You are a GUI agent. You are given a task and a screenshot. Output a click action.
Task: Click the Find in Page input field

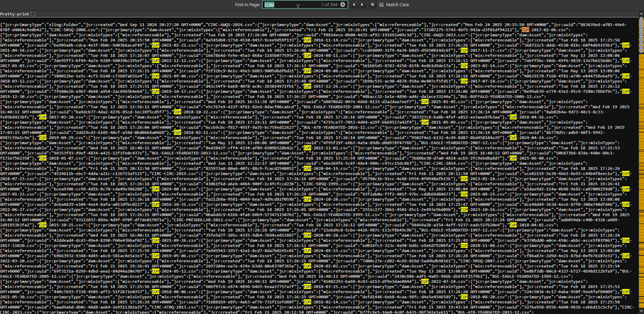(304, 5)
